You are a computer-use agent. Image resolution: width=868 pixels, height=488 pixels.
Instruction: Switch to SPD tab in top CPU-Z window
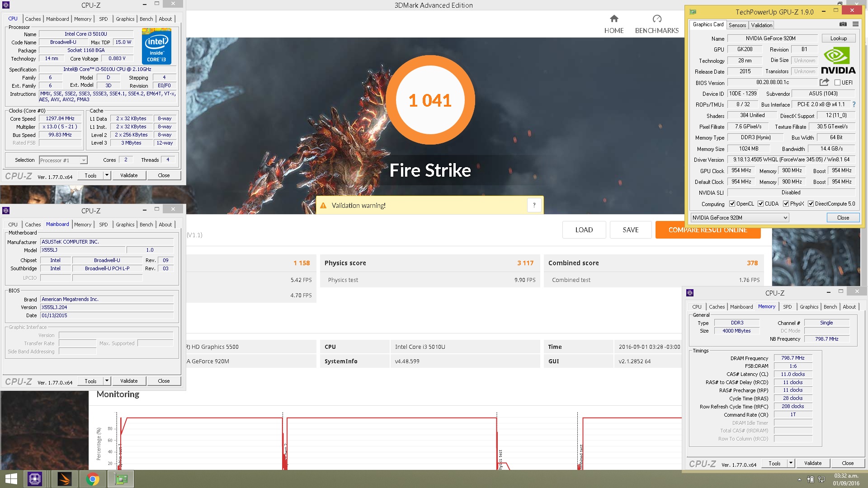pyautogui.click(x=104, y=19)
